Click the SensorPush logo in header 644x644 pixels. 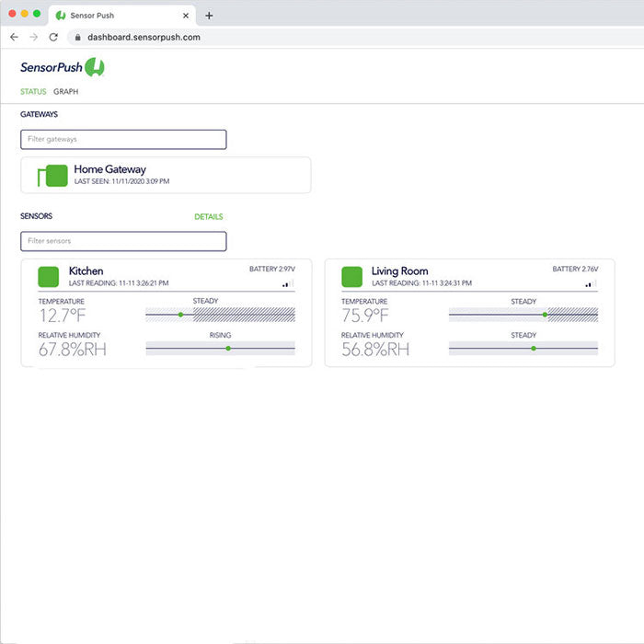pyautogui.click(x=63, y=67)
